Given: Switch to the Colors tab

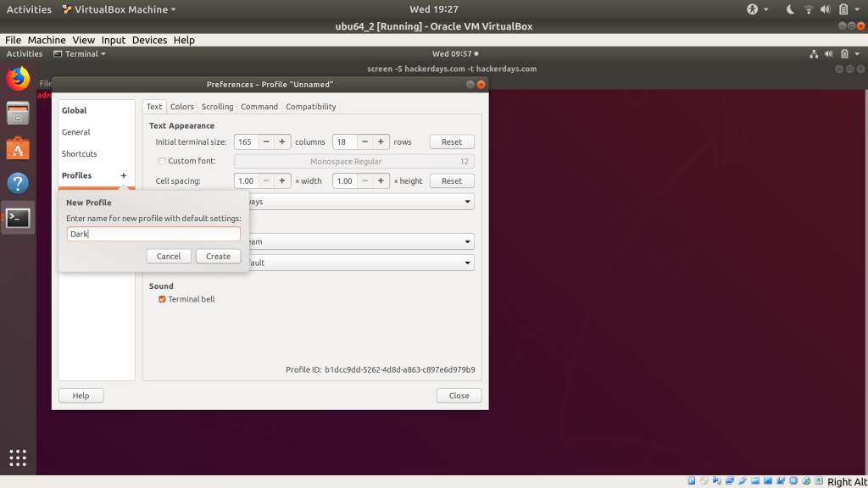Looking at the screenshot, I should (181, 107).
